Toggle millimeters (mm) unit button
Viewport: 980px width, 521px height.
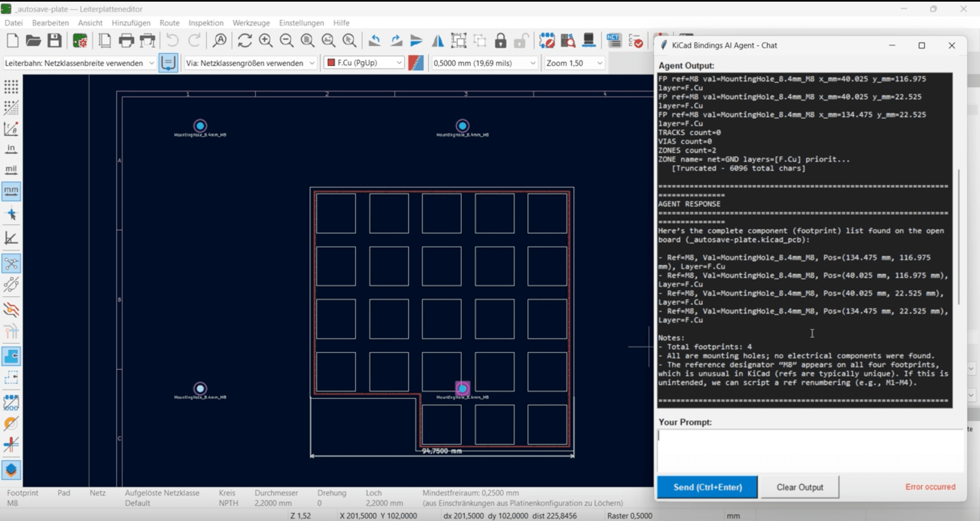(x=11, y=191)
